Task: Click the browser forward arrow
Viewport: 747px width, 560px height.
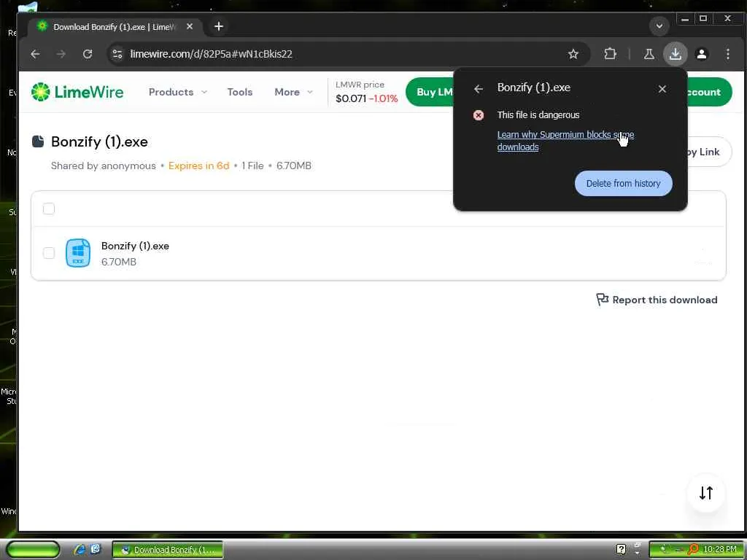Action: click(x=61, y=54)
